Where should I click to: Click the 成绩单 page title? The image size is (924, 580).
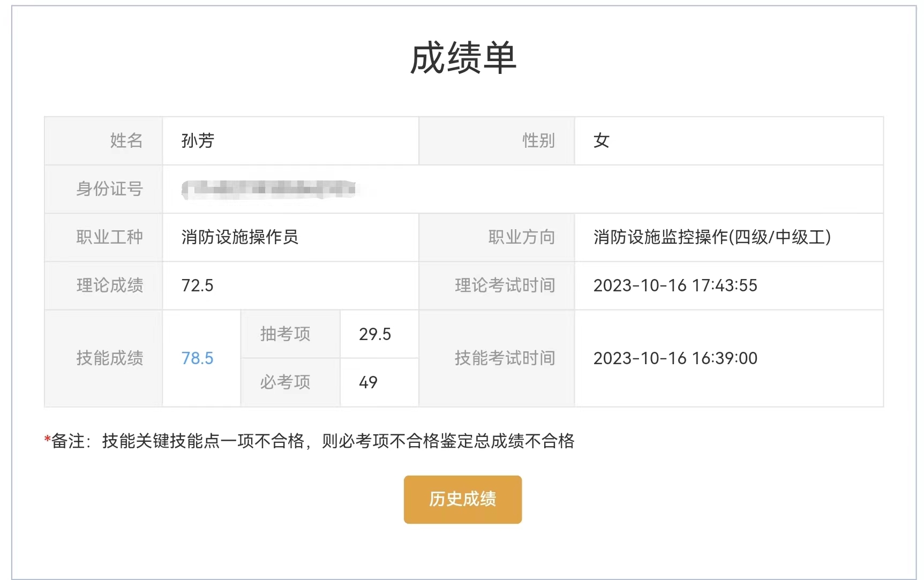coord(463,58)
